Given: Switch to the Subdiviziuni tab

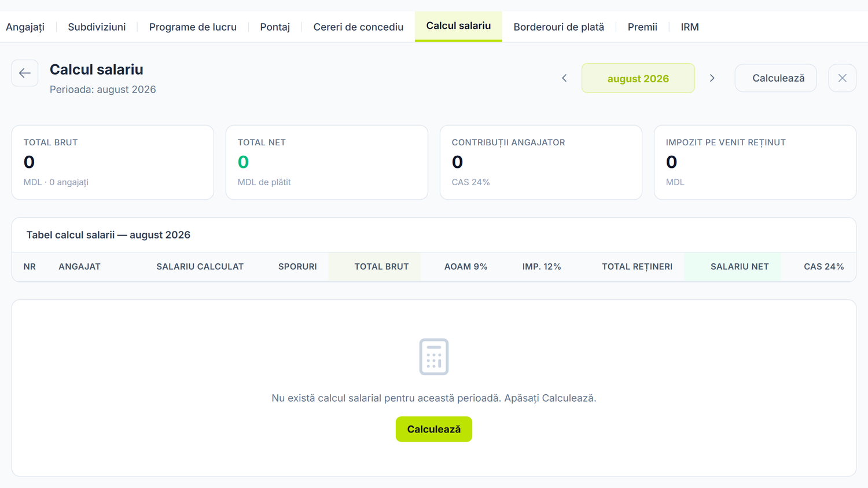Looking at the screenshot, I should point(97,27).
